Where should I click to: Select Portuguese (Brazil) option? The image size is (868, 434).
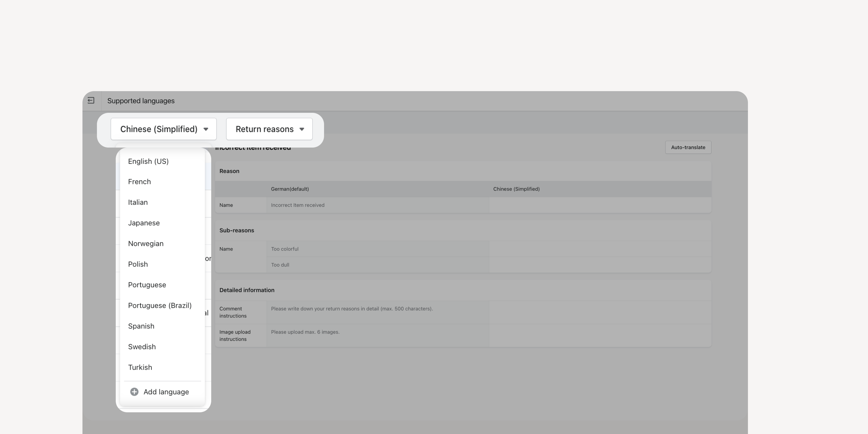point(162,306)
